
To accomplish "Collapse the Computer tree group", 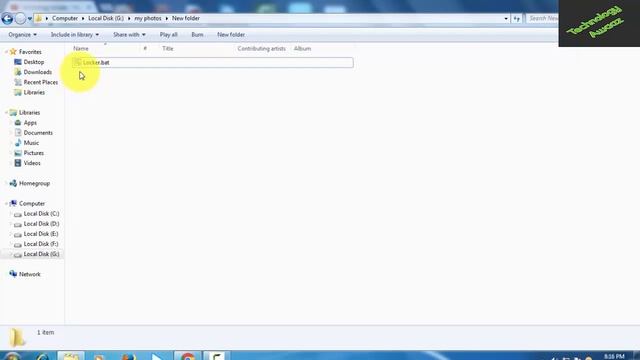I will pyautogui.click(x=6, y=204).
